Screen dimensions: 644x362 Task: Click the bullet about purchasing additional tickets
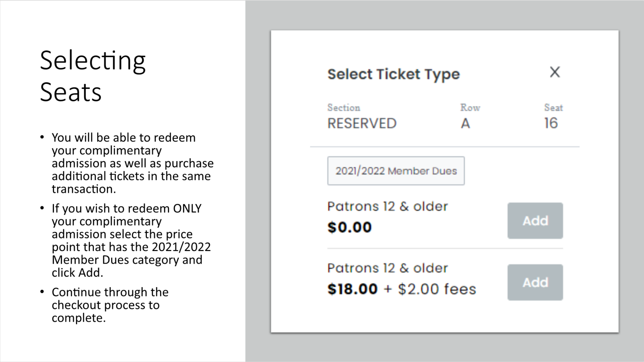pyautogui.click(x=132, y=163)
